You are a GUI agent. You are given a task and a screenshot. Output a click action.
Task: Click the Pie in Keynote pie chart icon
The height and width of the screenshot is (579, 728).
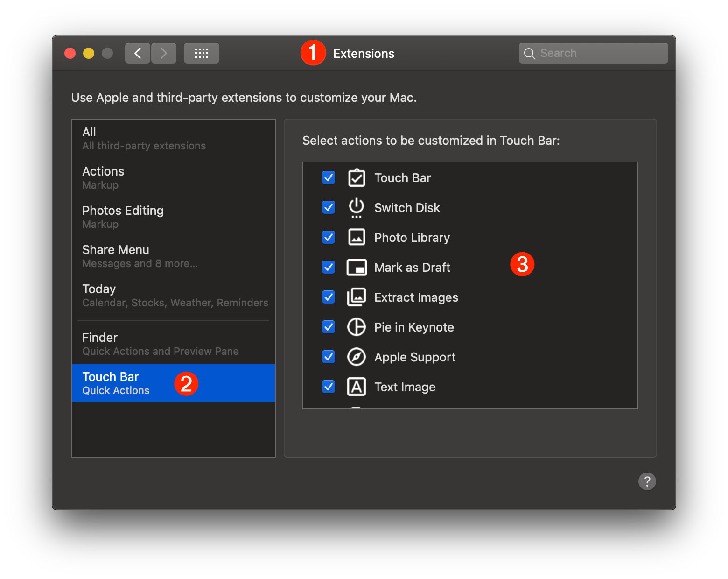click(x=357, y=327)
